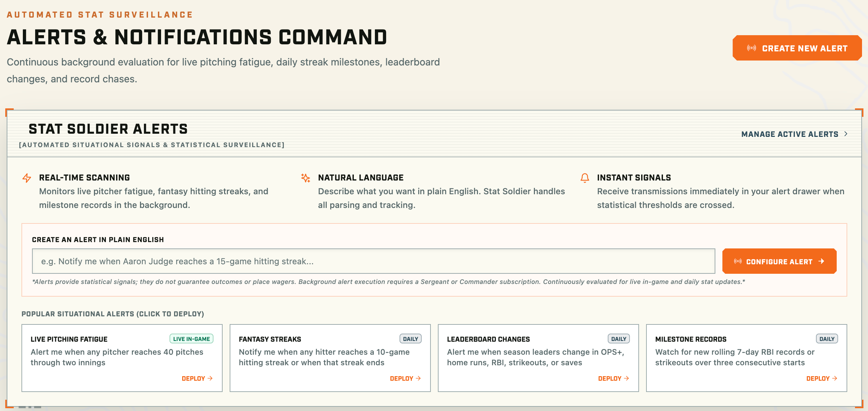This screenshot has width=868, height=411.
Task: Click arrow icon in Configure Alert button
Action: [x=821, y=261]
